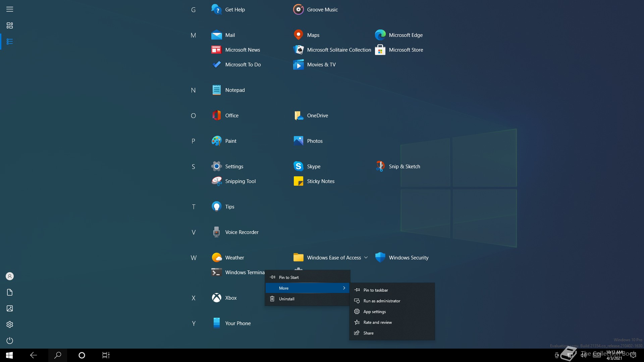Select Uninstall in context menu
Screen dimensions: 644x362
click(x=308, y=299)
